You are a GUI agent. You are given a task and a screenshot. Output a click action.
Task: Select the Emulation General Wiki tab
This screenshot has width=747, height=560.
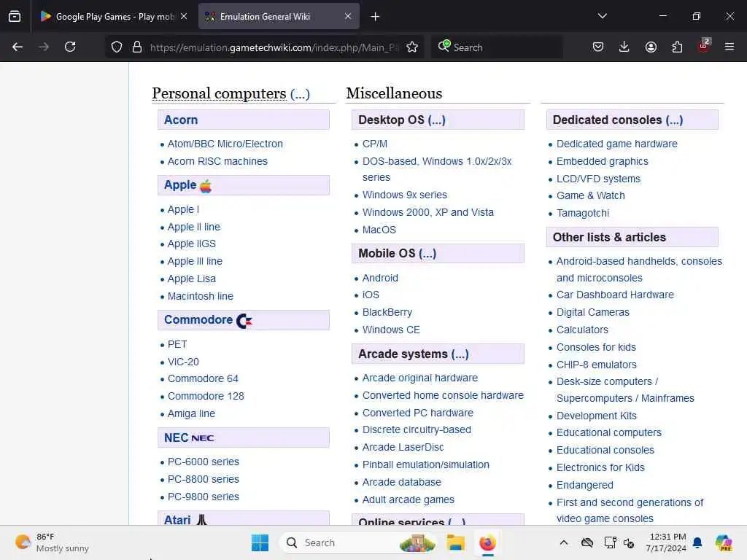[279, 16]
